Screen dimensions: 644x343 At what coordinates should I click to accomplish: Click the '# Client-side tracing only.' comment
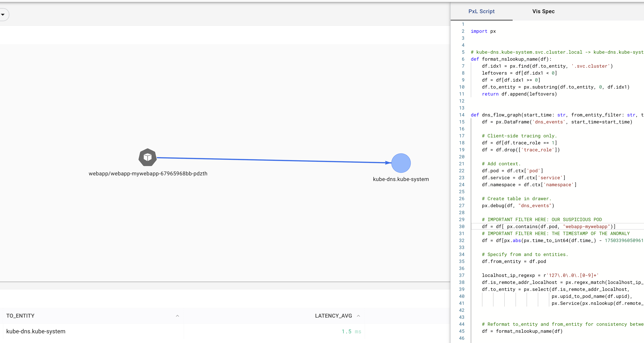(x=519, y=136)
